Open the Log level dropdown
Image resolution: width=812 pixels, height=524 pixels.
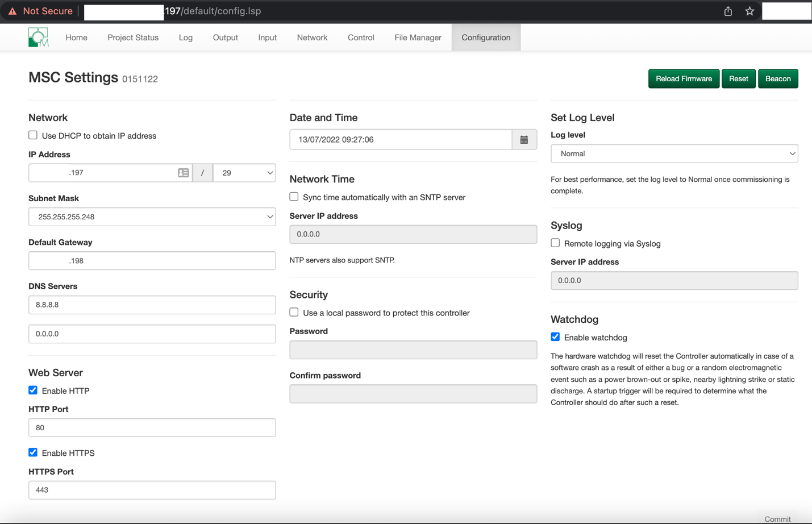[x=674, y=153]
